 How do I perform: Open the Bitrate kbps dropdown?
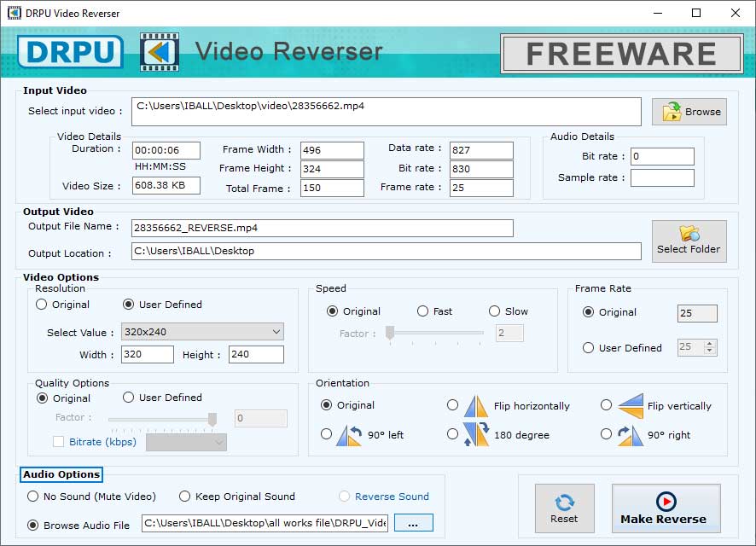pyautogui.click(x=186, y=443)
